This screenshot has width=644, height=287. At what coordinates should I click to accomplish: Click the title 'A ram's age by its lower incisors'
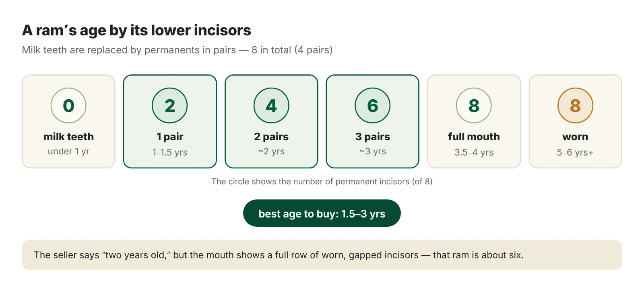click(136, 30)
